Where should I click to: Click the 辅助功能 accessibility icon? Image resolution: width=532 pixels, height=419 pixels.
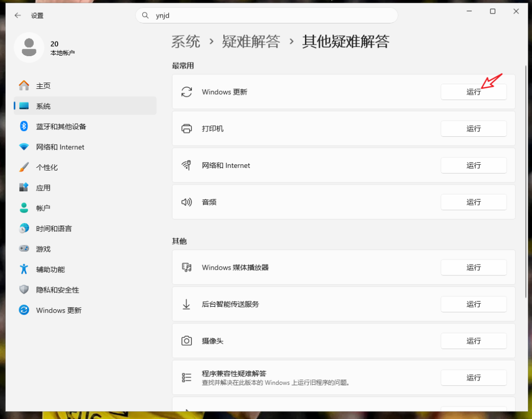tap(24, 269)
